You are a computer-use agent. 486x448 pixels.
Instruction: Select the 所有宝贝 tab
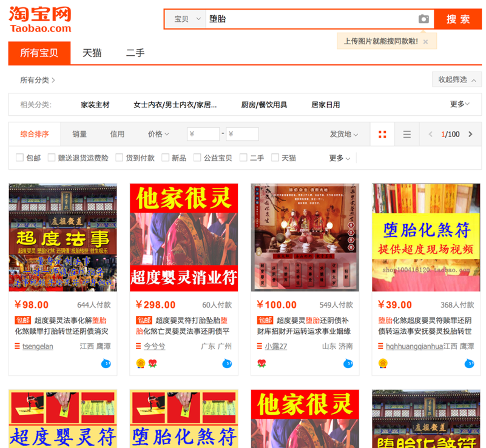pos(39,53)
